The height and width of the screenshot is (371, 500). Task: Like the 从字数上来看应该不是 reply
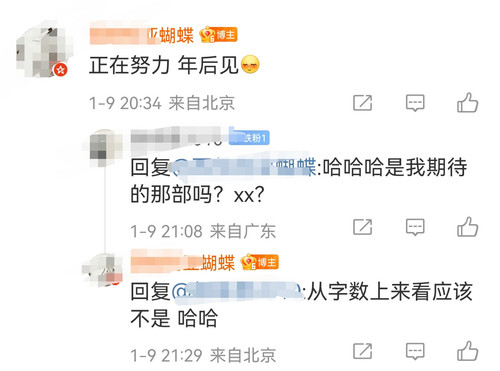click(467, 351)
